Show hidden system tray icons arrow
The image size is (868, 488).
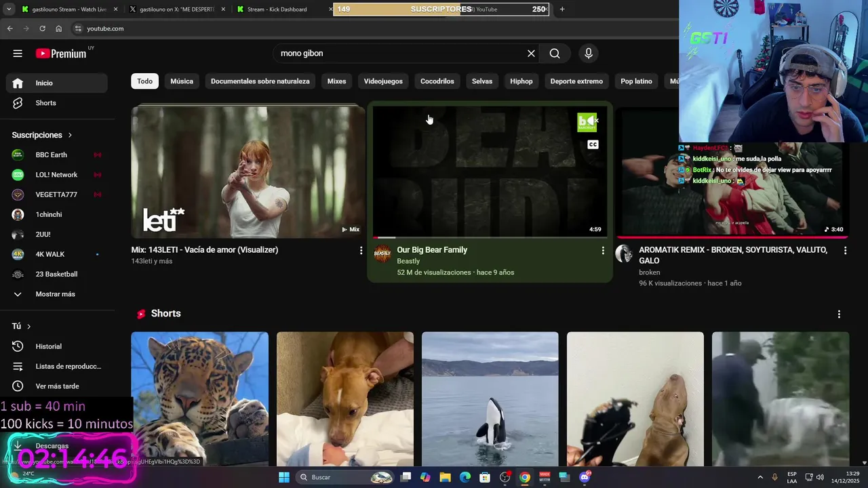tap(760, 477)
